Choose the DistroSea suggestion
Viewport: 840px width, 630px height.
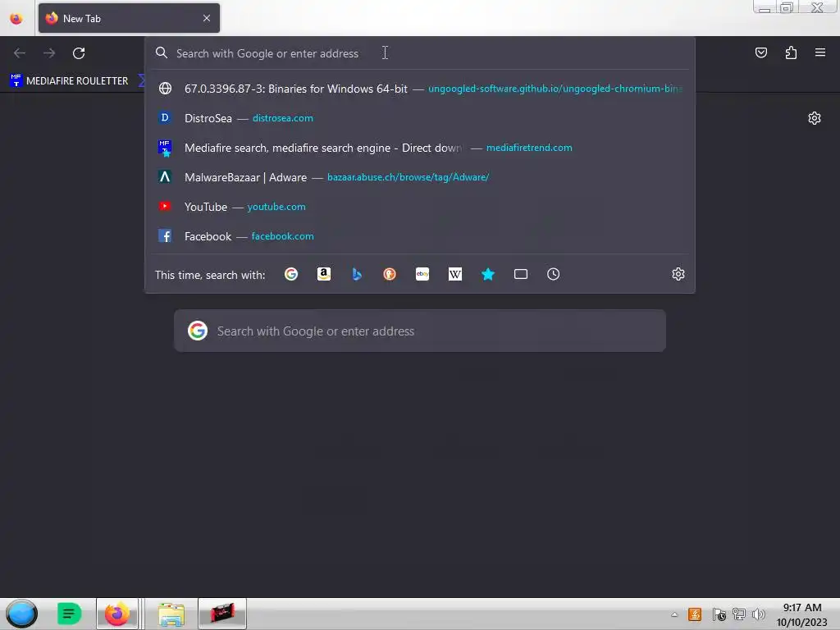coord(420,118)
